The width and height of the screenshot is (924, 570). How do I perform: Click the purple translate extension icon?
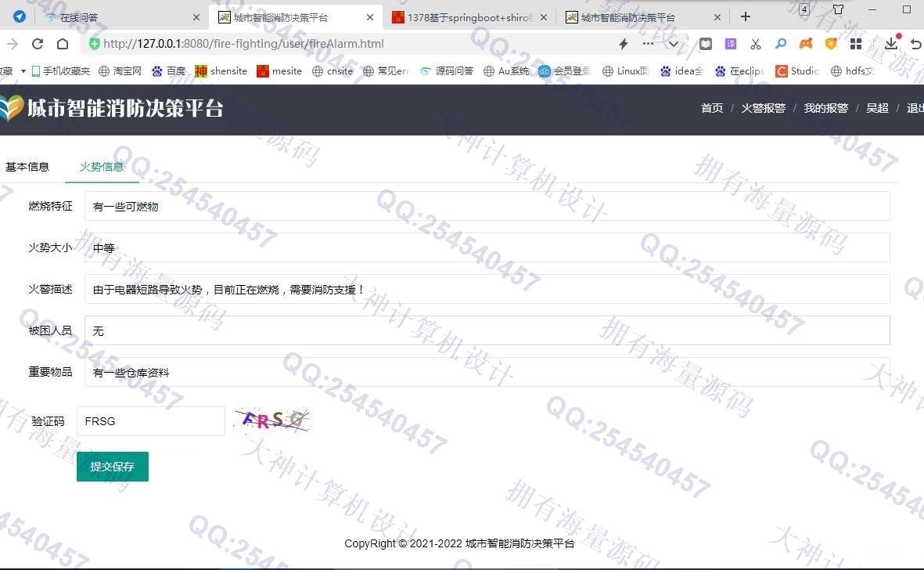[731, 44]
